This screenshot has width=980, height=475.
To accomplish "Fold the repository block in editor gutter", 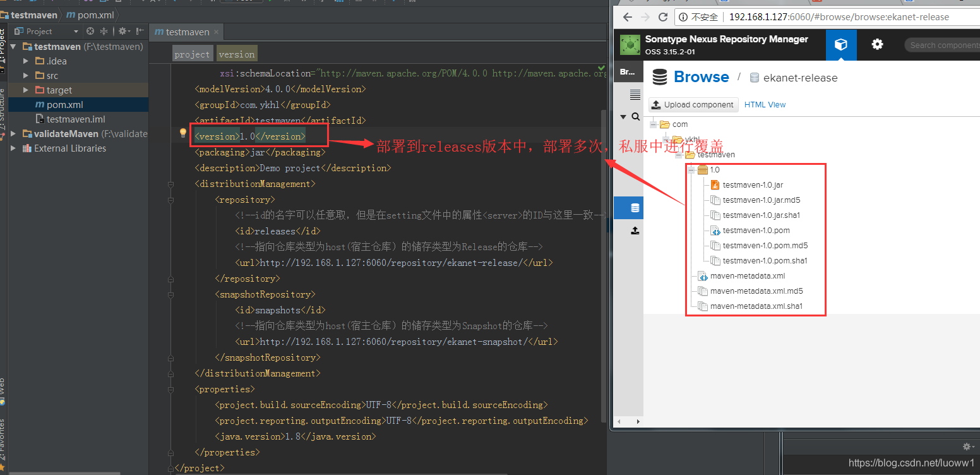I will (x=170, y=200).
